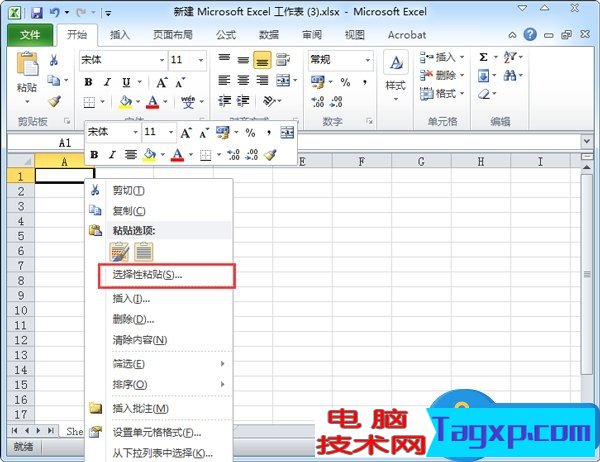The width and height of the screenshot is (600, 462).
Task: Toggle Underline in the ribbon font group
Action: pos(126,82)
